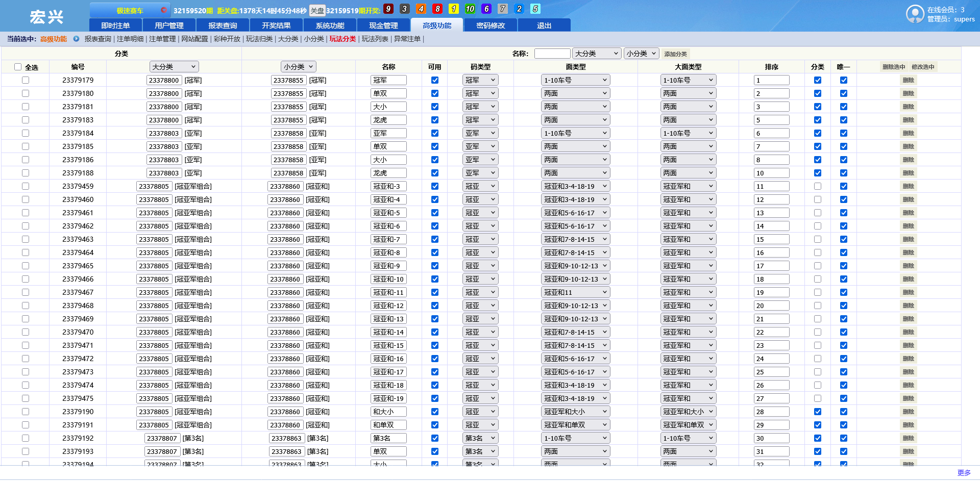Click the blue number 2 ball
Viewport: 980px width, 483px height.
coord(519,9)
